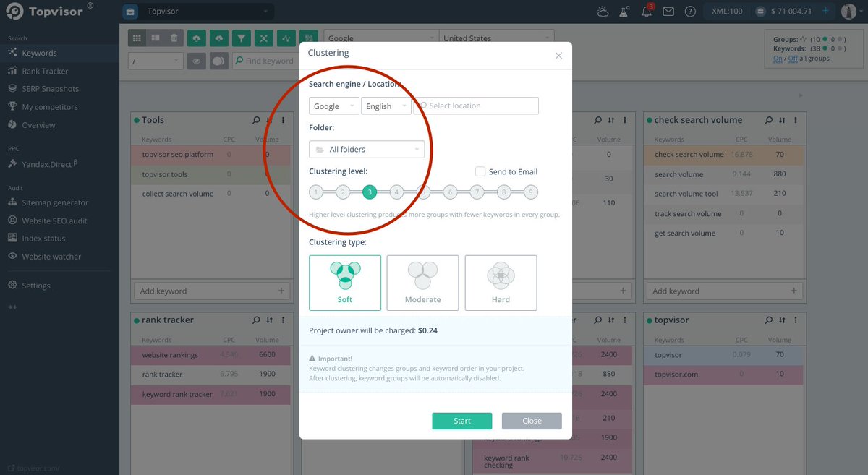Toggle the eye visibility button in toolbar
The image size is (868, 475).
click(x=196, y=61)
